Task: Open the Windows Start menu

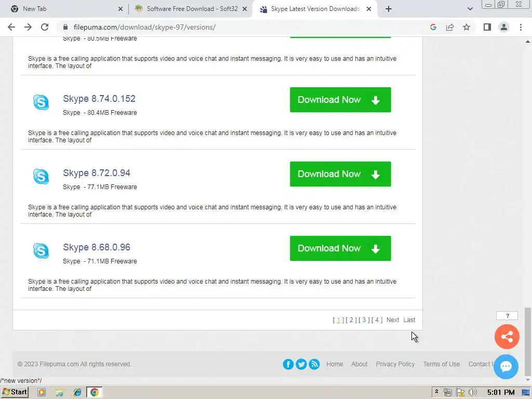Action: (15, 392)
